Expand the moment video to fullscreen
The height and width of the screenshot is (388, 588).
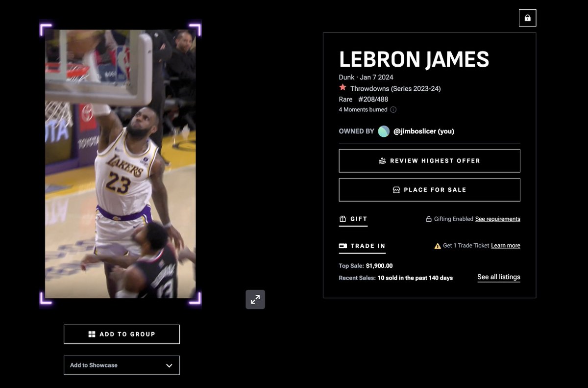(x=255, y=300)
